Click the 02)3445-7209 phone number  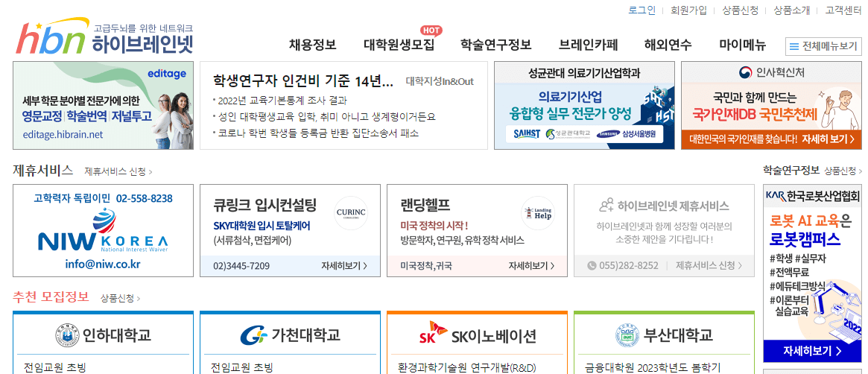point(241,266)
